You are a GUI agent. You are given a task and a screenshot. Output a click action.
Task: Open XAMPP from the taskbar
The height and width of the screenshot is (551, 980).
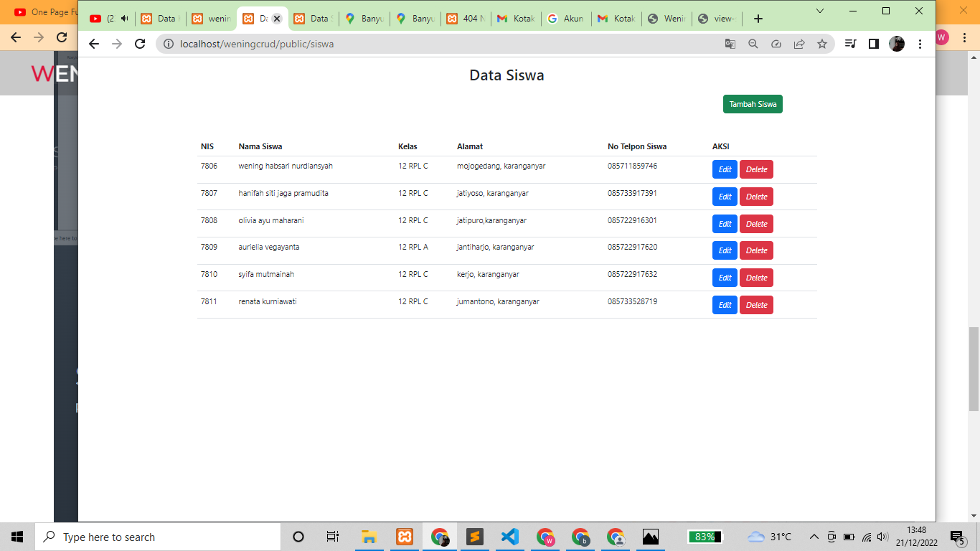point(405,537)
